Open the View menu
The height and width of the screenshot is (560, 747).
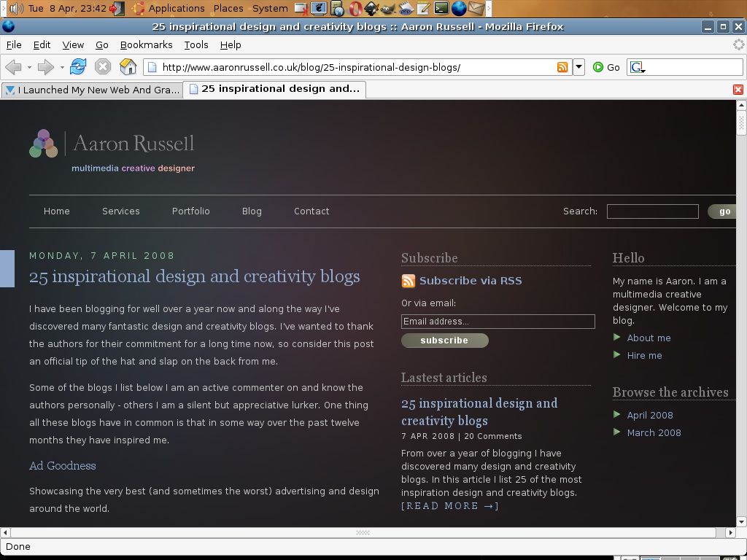(x=73, y=44)
